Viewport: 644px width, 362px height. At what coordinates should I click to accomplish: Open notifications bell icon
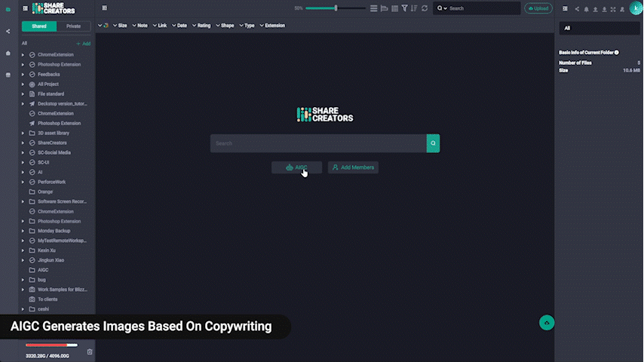tap(586, 9)
